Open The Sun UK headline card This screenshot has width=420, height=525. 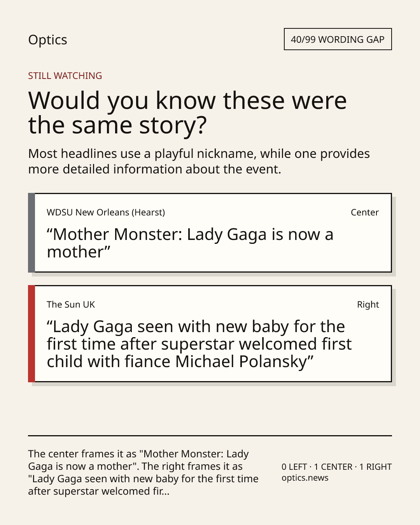tap(210, 334)
